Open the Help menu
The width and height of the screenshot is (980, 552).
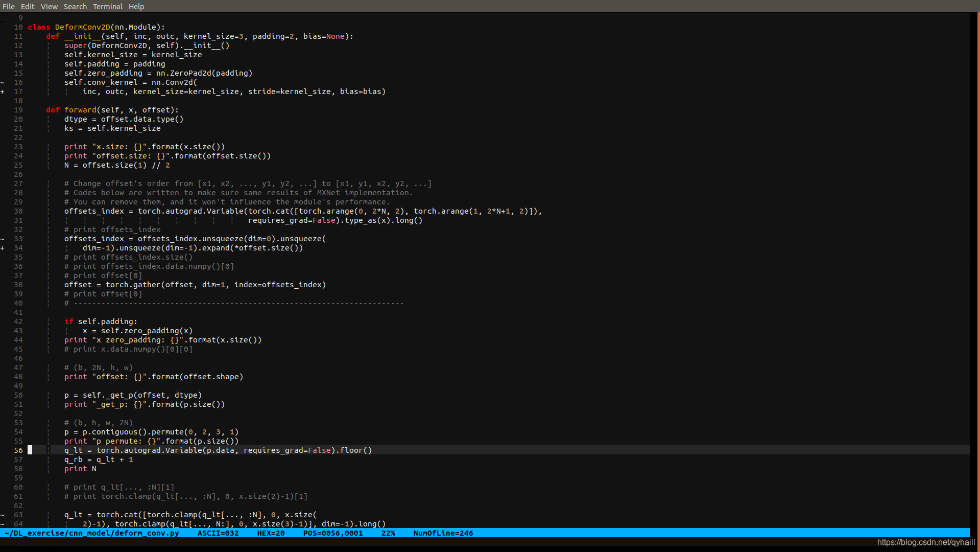136,6
